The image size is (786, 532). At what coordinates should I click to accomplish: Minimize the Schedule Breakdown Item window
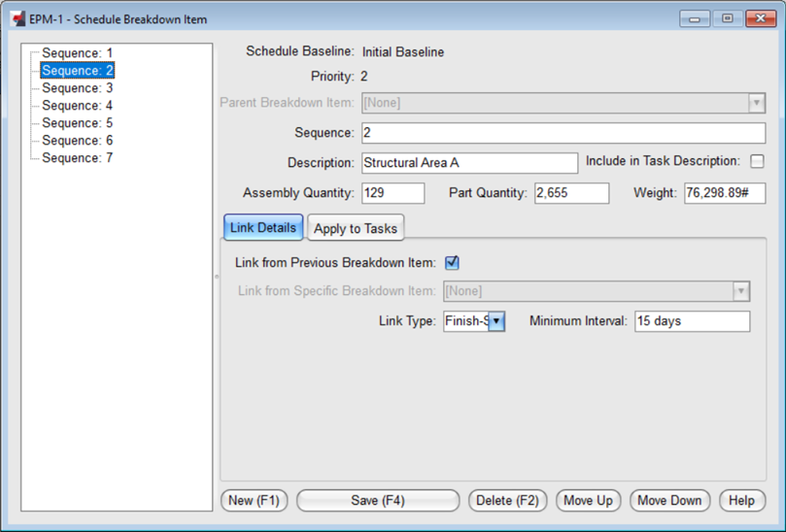point(695,19)
